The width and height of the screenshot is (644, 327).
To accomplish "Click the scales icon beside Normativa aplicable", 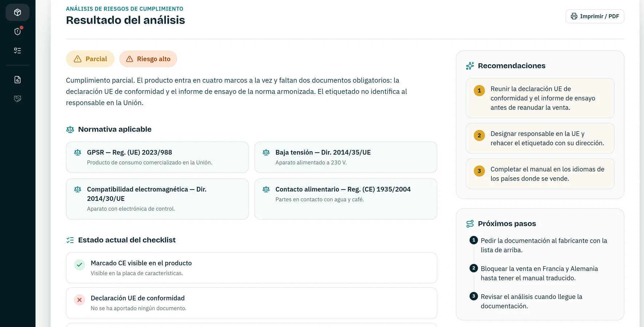I will [x=70, y=129].
